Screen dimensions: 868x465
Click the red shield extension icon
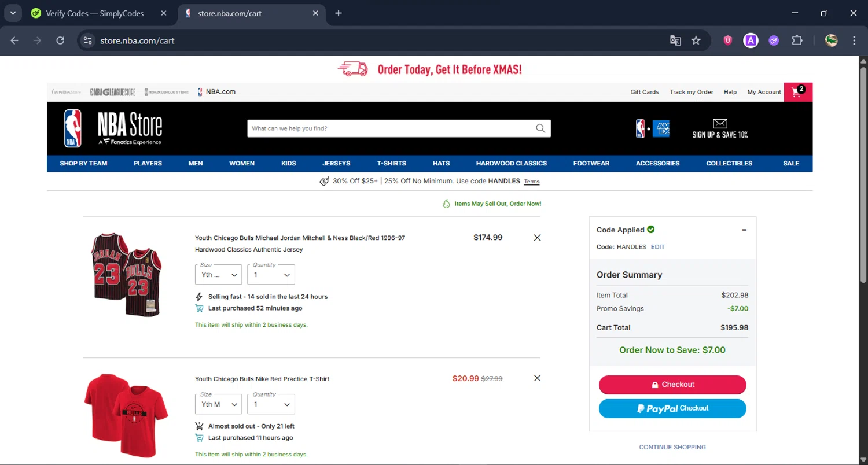728,40
